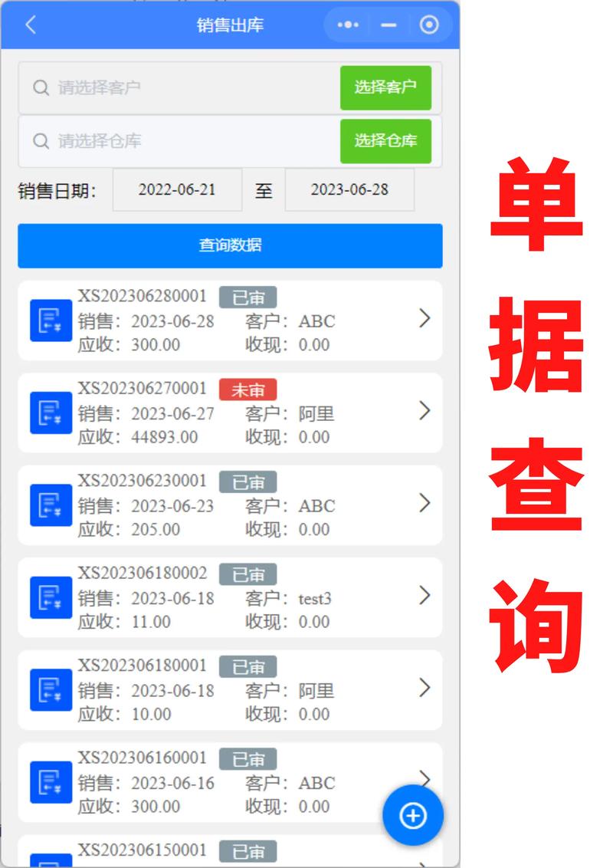Go back with the header arrow
Viewport: 613px width, 868px height.
(x=31, y=25)
